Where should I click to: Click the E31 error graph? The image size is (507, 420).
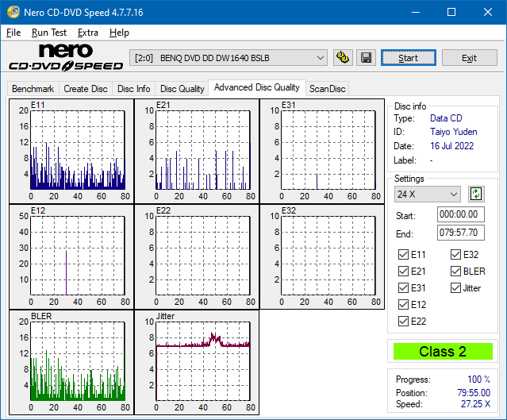coord(322,152)
